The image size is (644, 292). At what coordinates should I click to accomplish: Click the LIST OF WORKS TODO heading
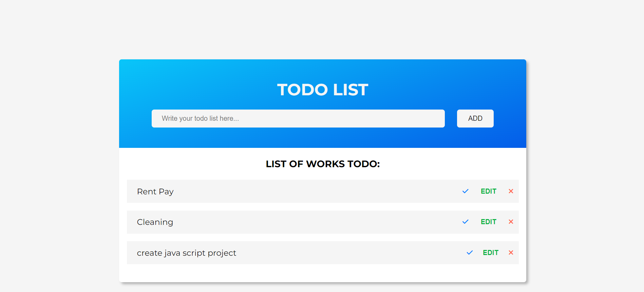(x=322, y=164)
